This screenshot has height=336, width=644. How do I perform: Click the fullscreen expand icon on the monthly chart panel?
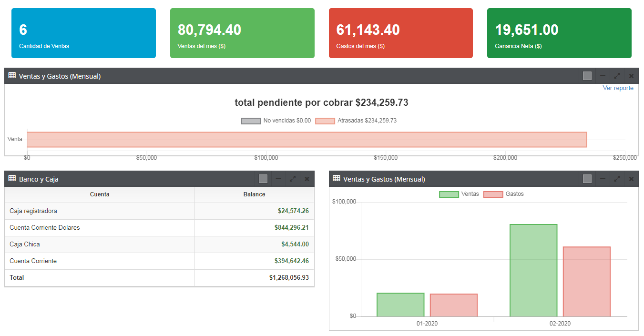(x=617, y=178)
